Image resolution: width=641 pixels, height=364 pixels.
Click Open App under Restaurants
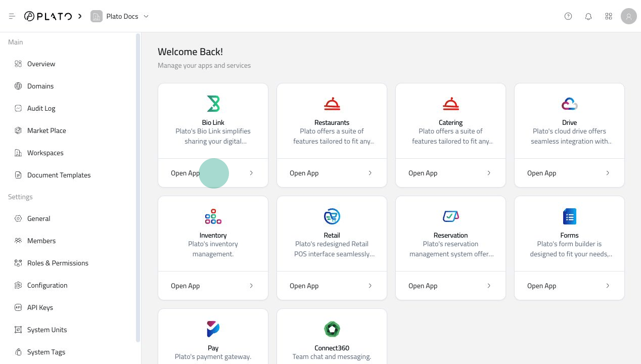pyautogui.click(x=304, y=173)
